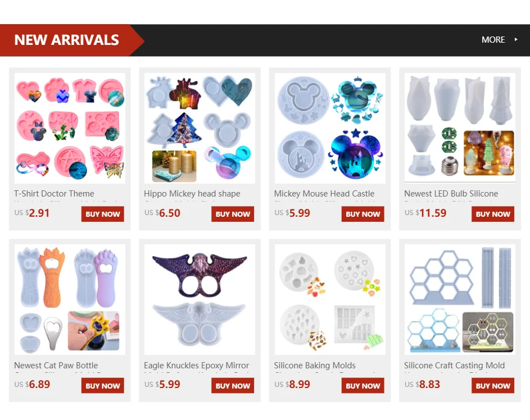Click the Mickey Mouse Head Castle title
Screen dimensions: 530x420
tap(324, 194)
